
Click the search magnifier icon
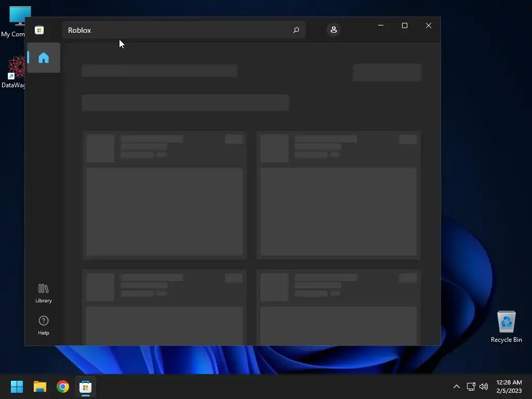[x=296, y=30]
